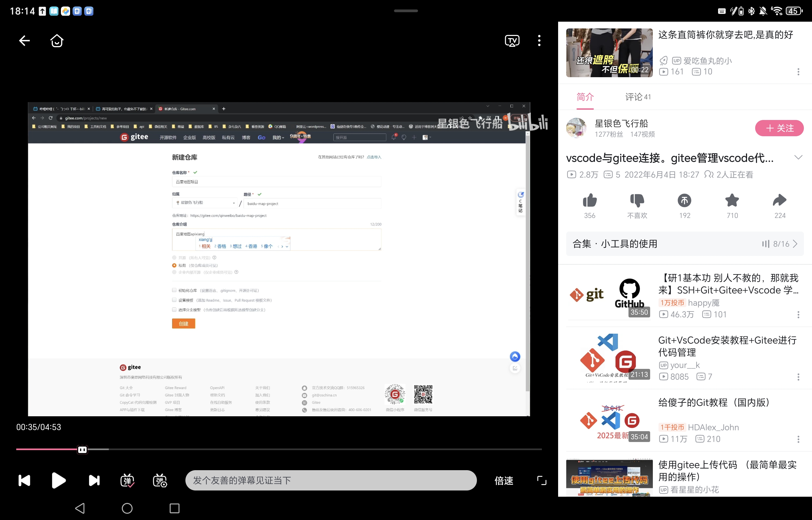Enter fullscreen with the corner icon
812x520 pixels.
541,480
